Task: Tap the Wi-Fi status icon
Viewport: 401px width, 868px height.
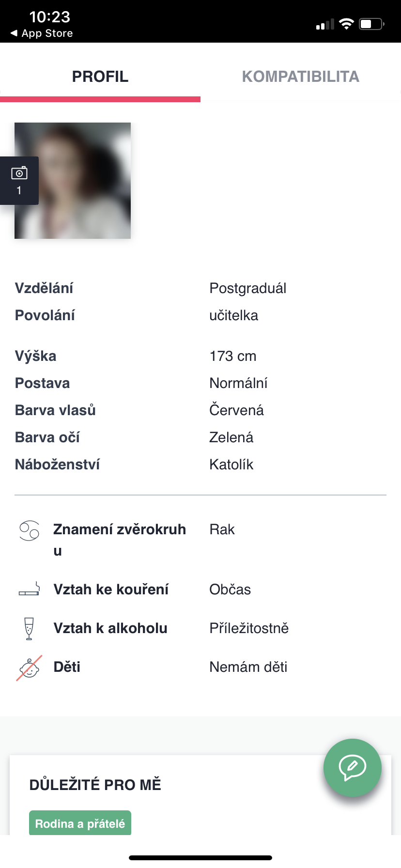Action: click(x=346, y=24)
